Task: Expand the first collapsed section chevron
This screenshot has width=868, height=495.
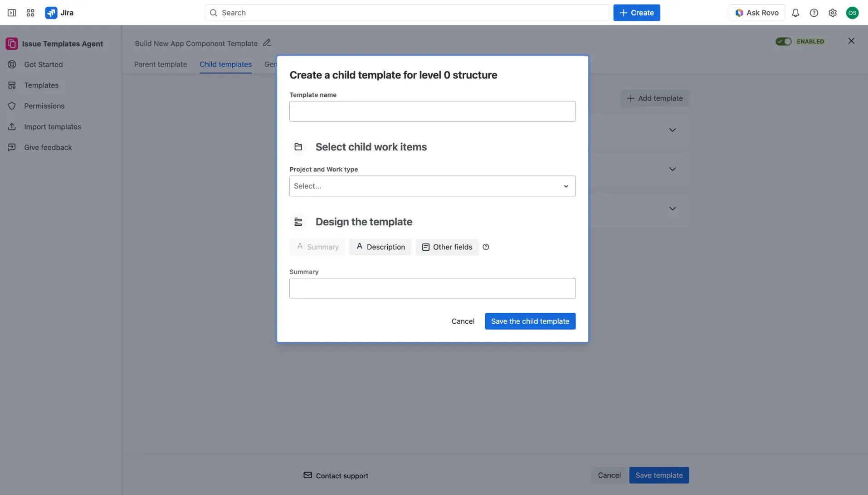Action: point(673,130)
